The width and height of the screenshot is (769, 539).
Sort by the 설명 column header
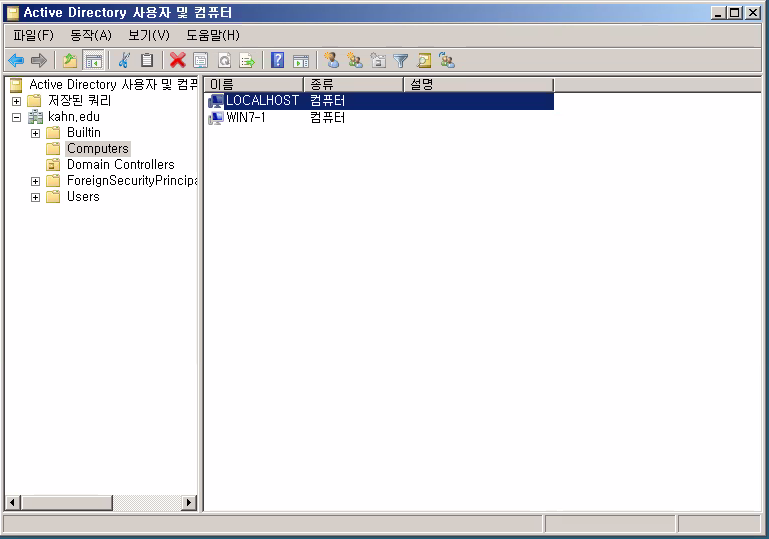pos(479,84)
